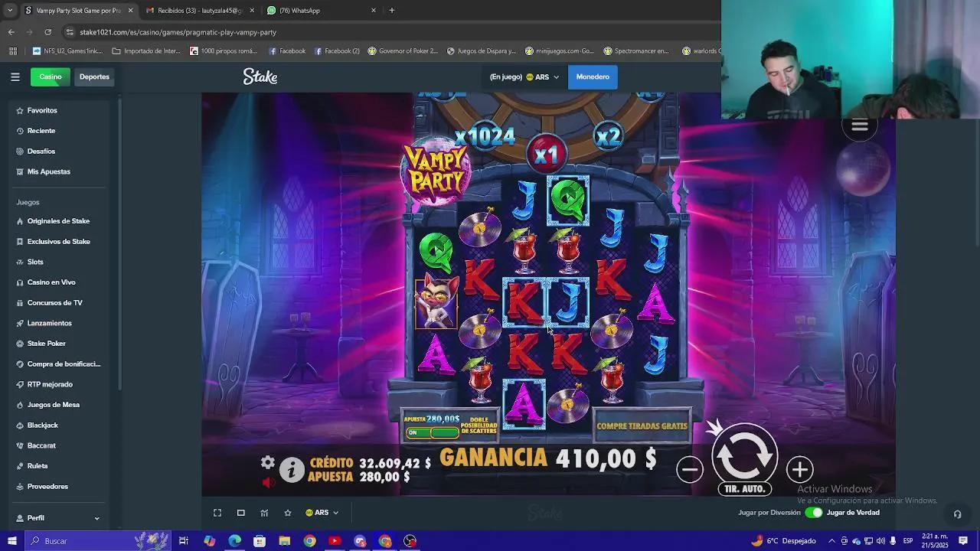Open the support headset chat icon
The width and height of the screenshot is (980, 551).
click(x=956, y=514)
